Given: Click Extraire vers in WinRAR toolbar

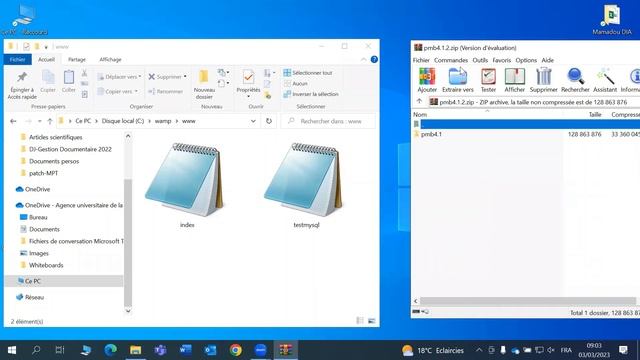Looking at the screenshot, I should [458, 80].
